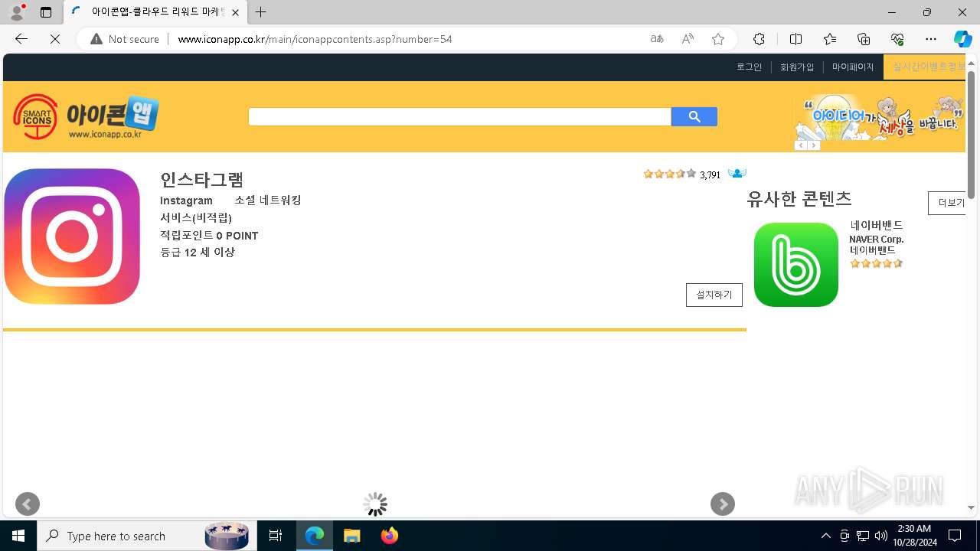Image resolution: width=980 pixels, height=551 pixels.
Task: Toggle split screen view
Action: click(x=795, y=39)
